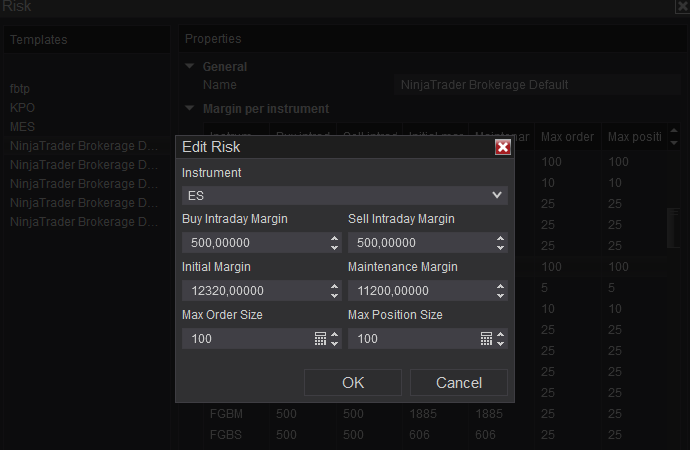Decrease Max Position Size with spinner
Image resolution: width=690 pixels, height=450 pixels.
500,343
